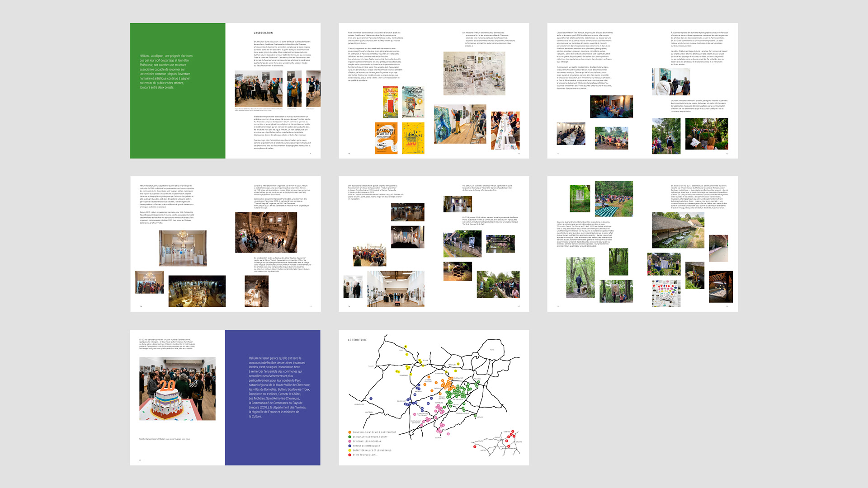Click the pink Bonnelles à Dourdan legend dot
Screen dimensions: 868x488
click(349, 441)
